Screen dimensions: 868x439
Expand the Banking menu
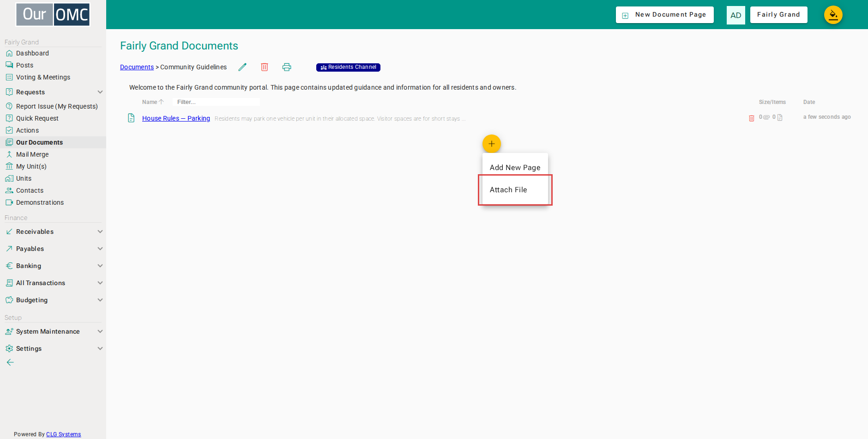[x=53, y=266]
